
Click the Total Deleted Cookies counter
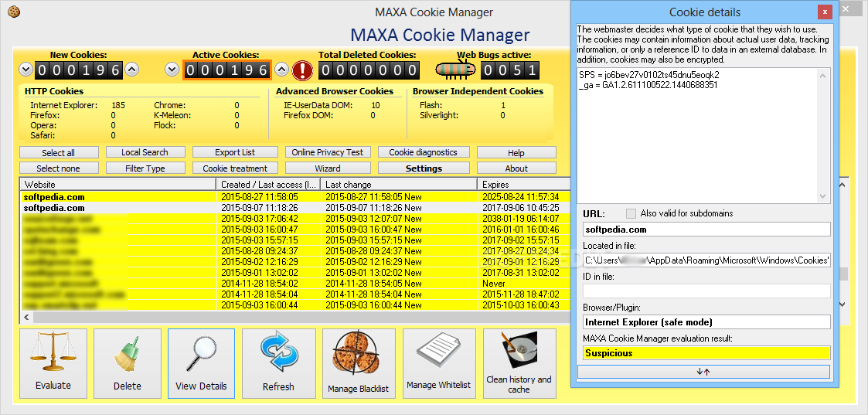(x=369, y=70)
